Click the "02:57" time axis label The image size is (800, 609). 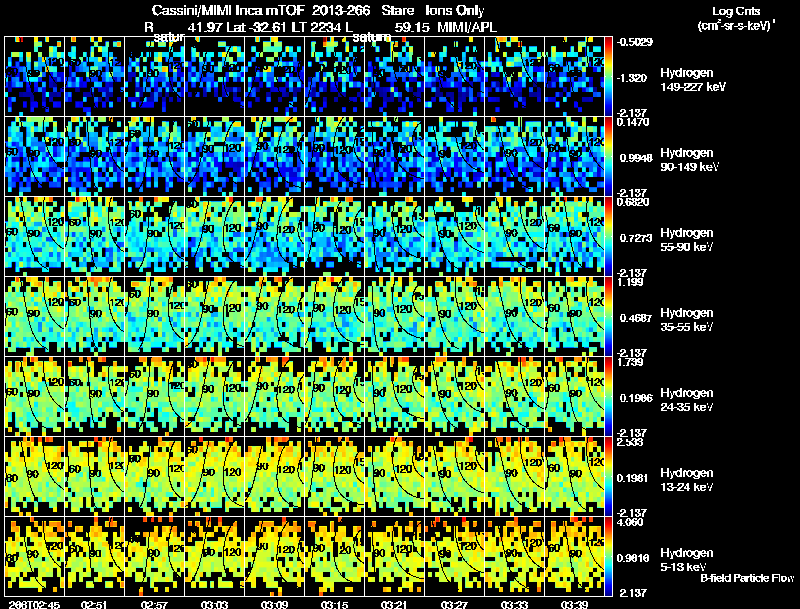155,605
